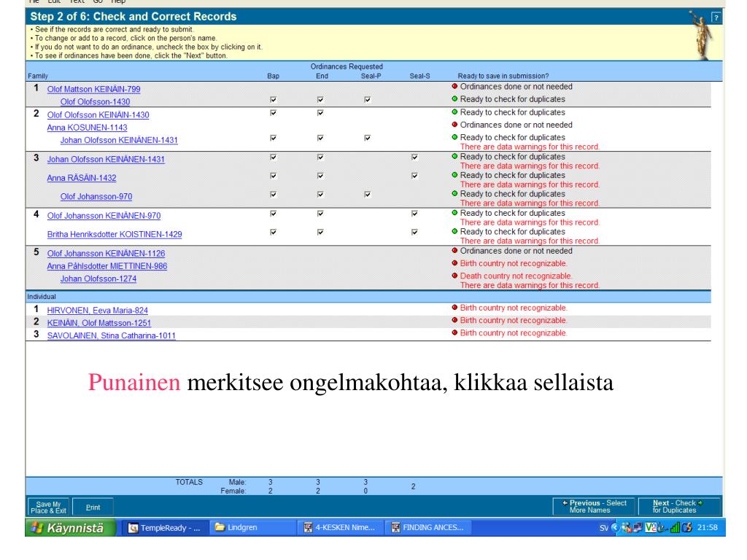Open record Anna RÄSÄIN-1432
This screenshot has width=747, height=560.
[x=82, y=178]
